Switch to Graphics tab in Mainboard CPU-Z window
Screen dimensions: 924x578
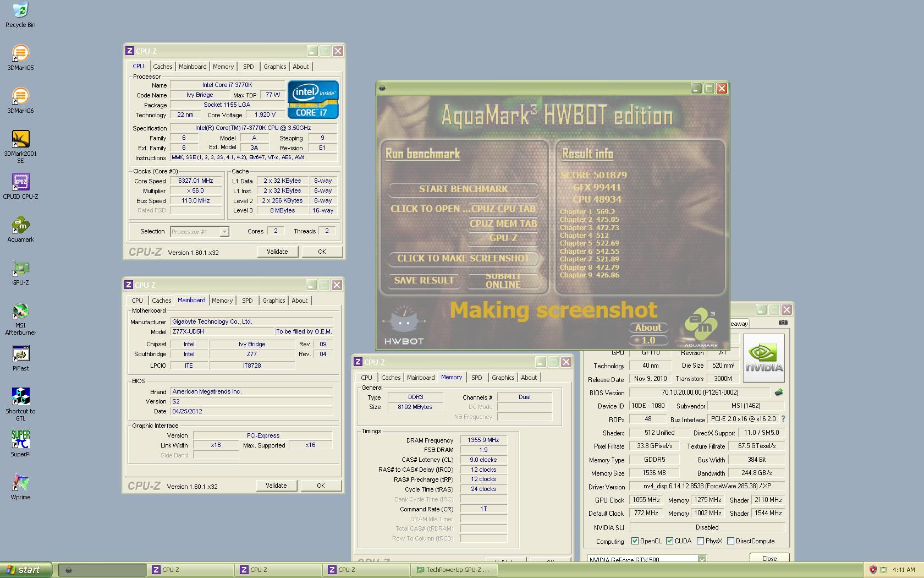[x=273, y=301]
